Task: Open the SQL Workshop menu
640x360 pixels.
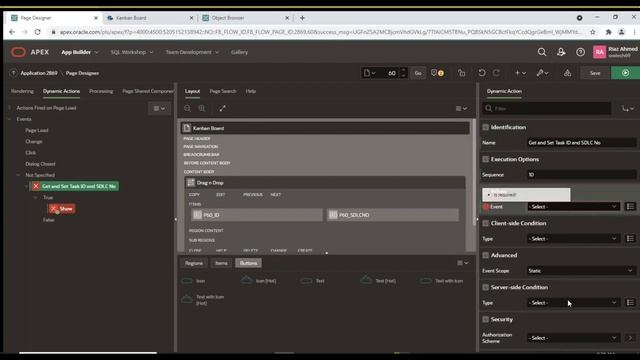Action: [x=132, y=52]
